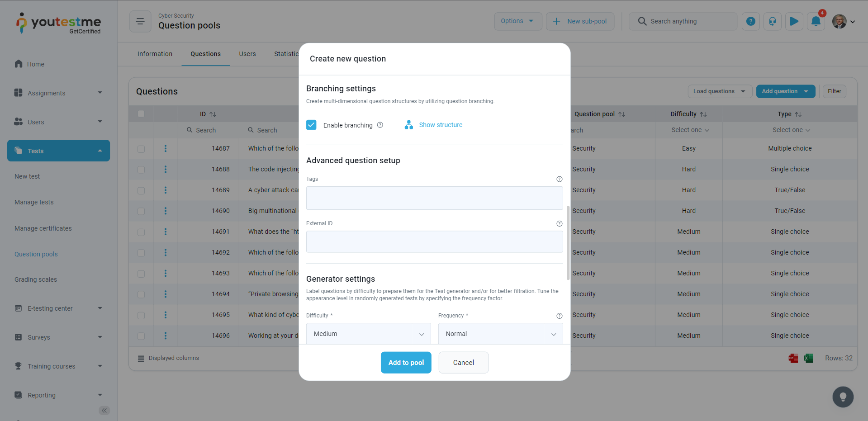Open the Difficulty dropdown set to Medium
The width and height of the screenshot is (868, 421).
point(368,334)
